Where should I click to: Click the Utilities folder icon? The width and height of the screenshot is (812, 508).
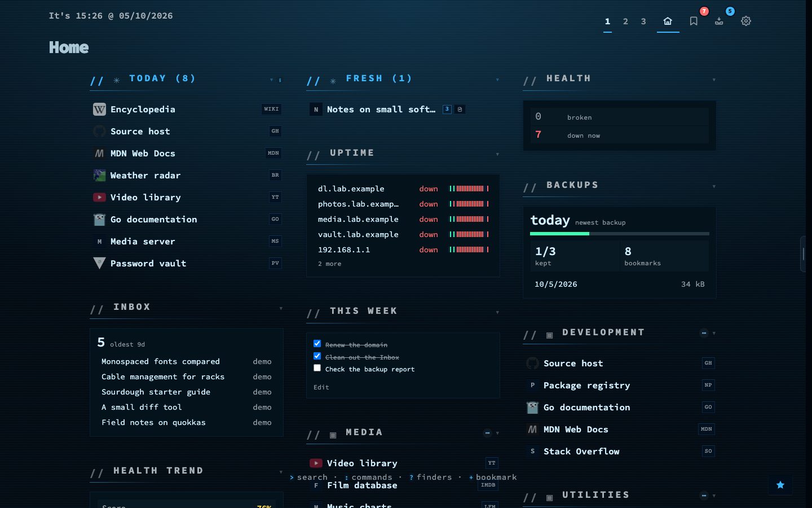coord(549,498)
